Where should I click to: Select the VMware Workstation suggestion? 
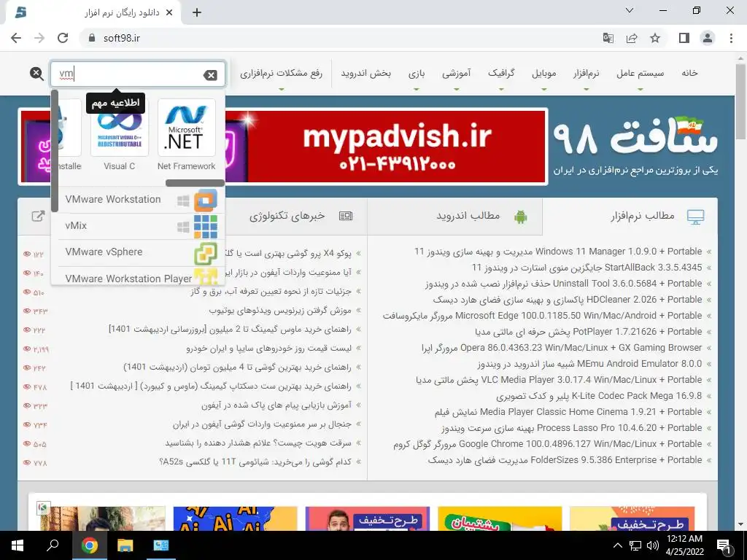(138, 200)
